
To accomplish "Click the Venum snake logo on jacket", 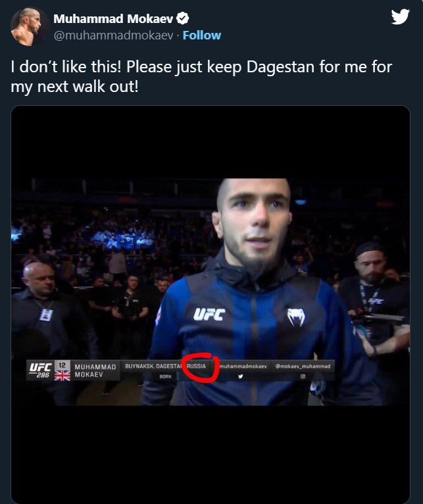I will [296, 317].
